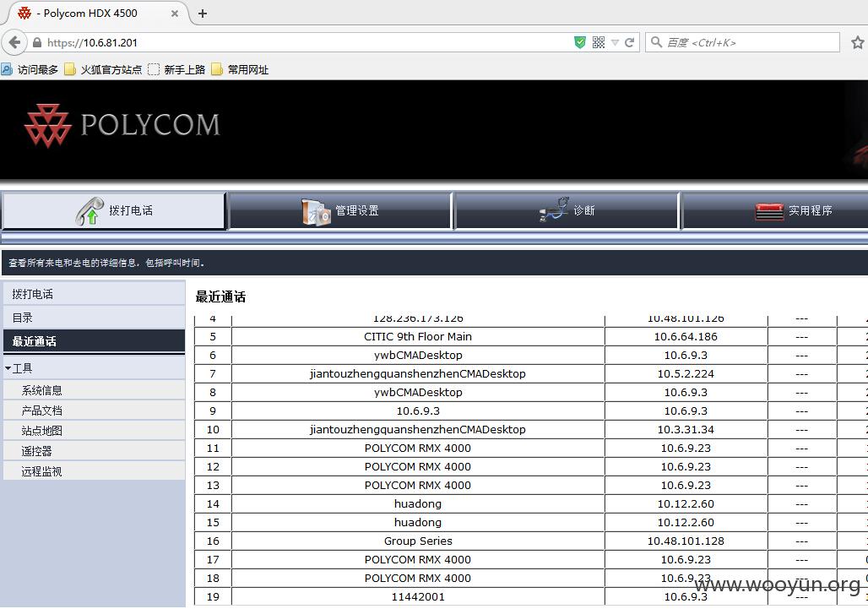
Task: Click the IP 10.5.2.224 cell
Action: coord(686,373)
